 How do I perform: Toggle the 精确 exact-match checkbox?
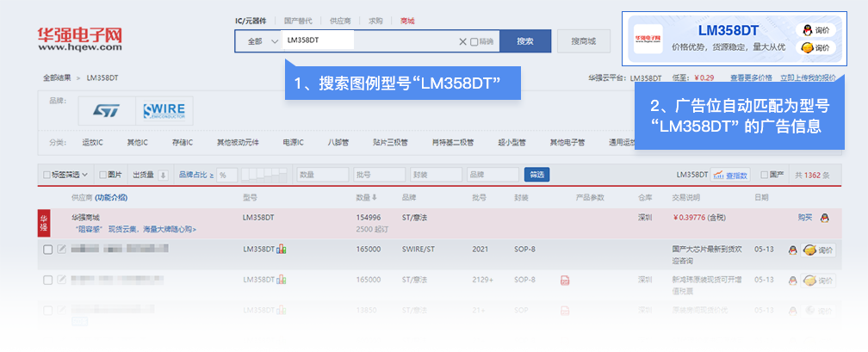pyautogui.click(x=474, y=41)
